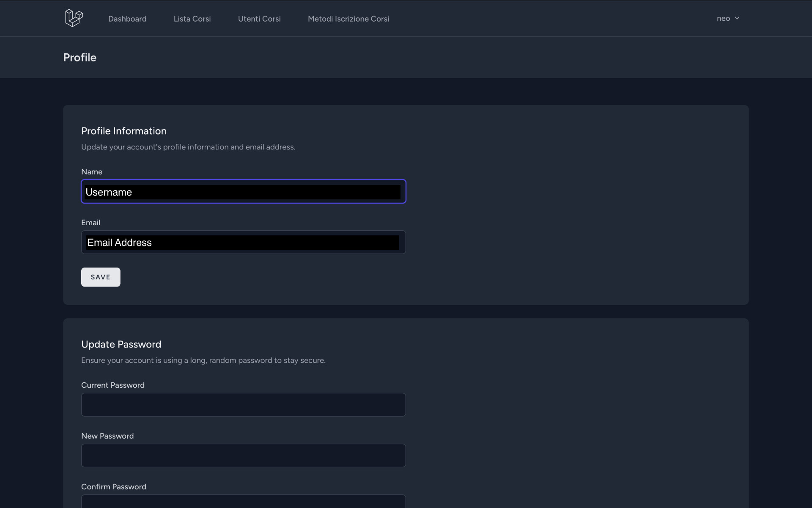Select Utenti Corsi in the navbar
The image size is (812, 508).
point(259,19)
